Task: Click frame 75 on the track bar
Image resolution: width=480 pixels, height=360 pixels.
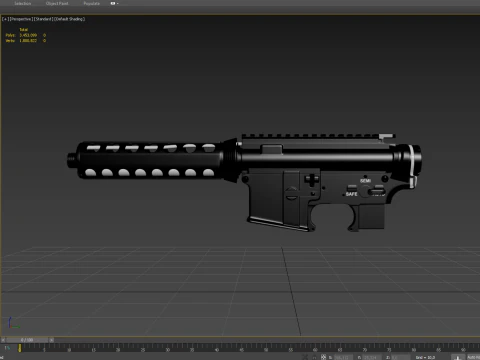Action: pos(389,349)
